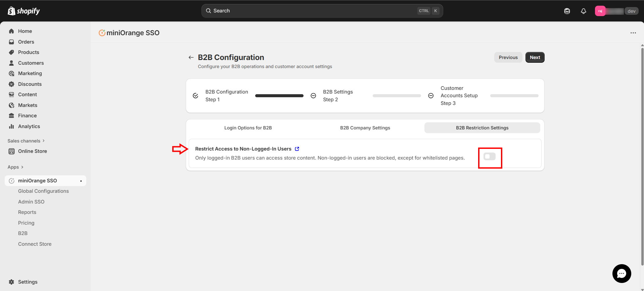
Task: Click the Step 2 status circle icon
Action: 313,96
